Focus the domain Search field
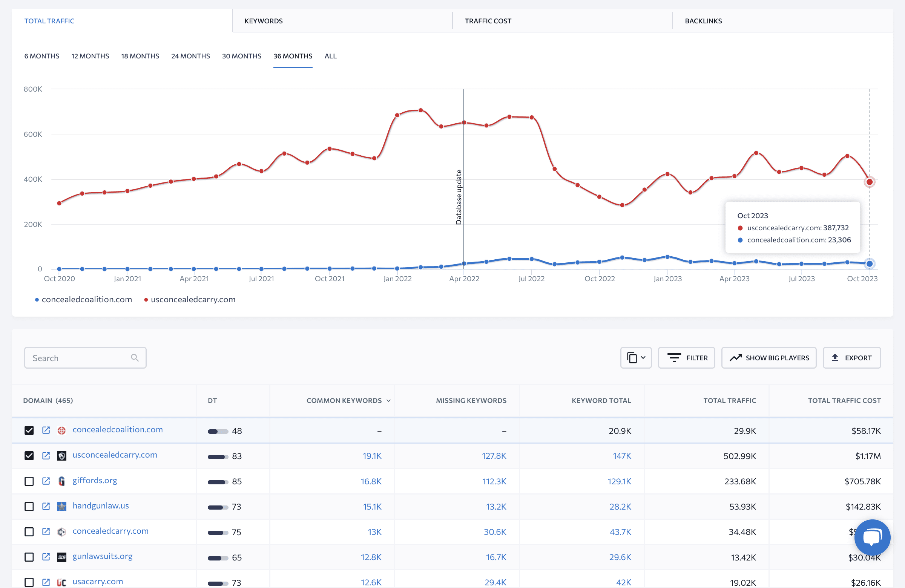 pyautogui.click(x=85, y=358)
